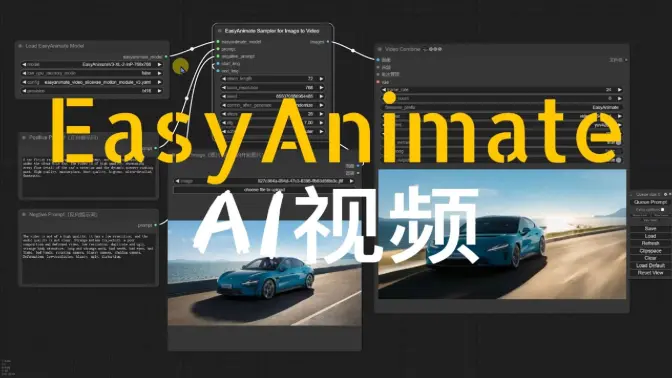
Task: Collapse the Video Combine node via its dot
Action: [379, 49]
